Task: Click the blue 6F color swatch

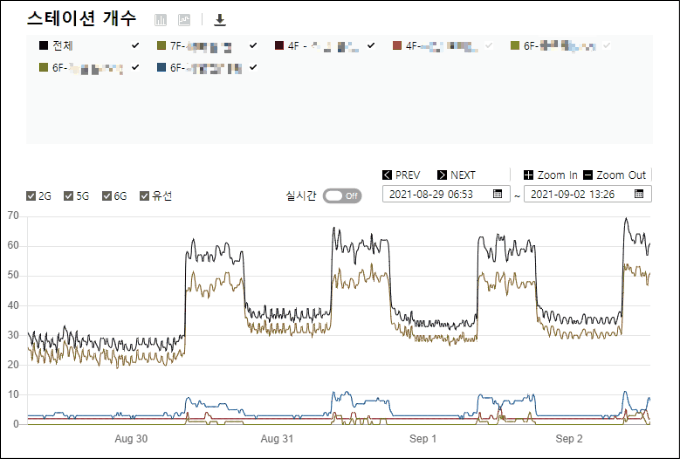Action: click(x=161, y=67)
